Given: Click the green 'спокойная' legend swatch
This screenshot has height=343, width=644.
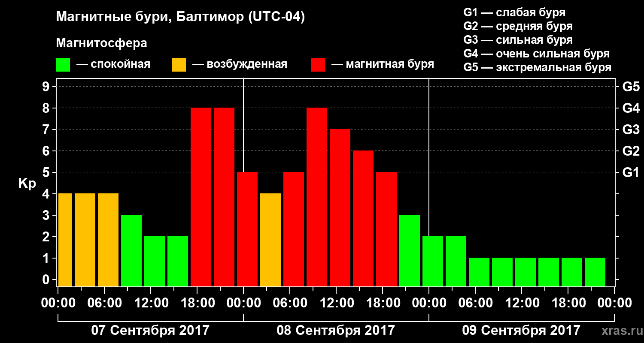Looking at the screenshot, I should tap(63, 65).
